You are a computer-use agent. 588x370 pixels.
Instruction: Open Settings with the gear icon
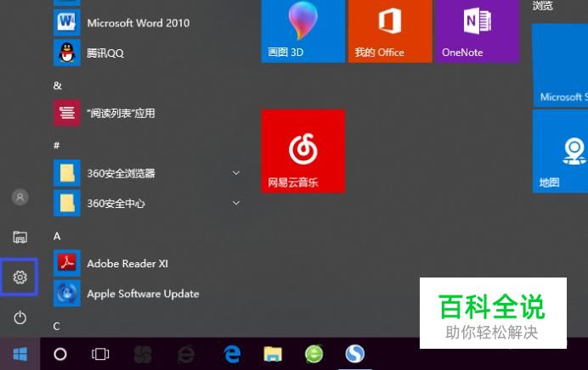point(20,277)
